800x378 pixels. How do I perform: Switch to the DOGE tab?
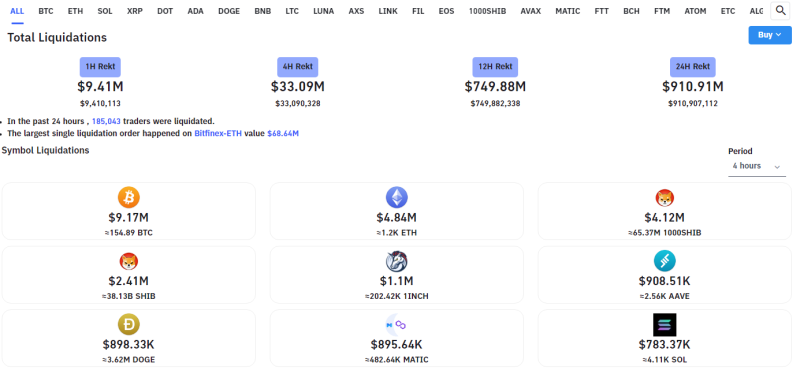click(x=229, y=11)
